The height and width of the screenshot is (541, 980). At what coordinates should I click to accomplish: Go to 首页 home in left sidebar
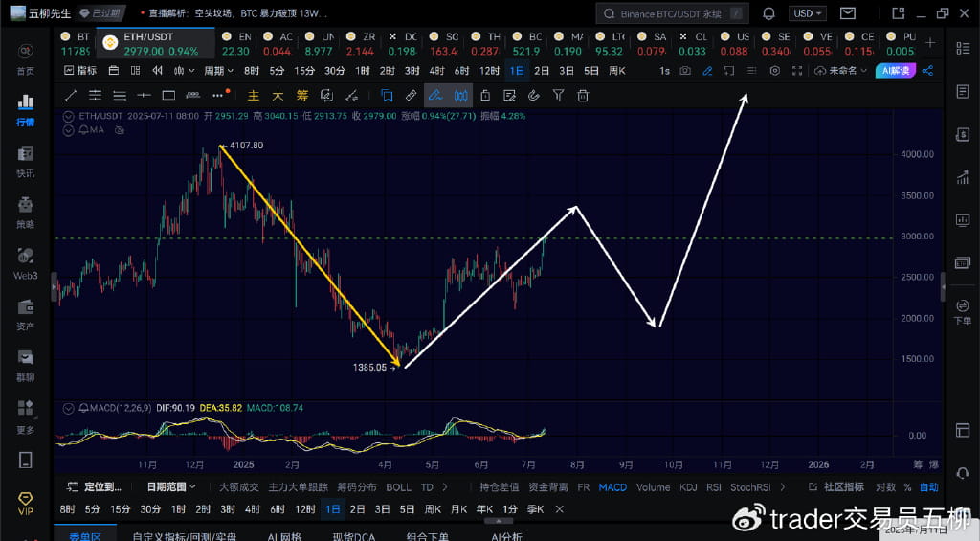pos(25,58)
